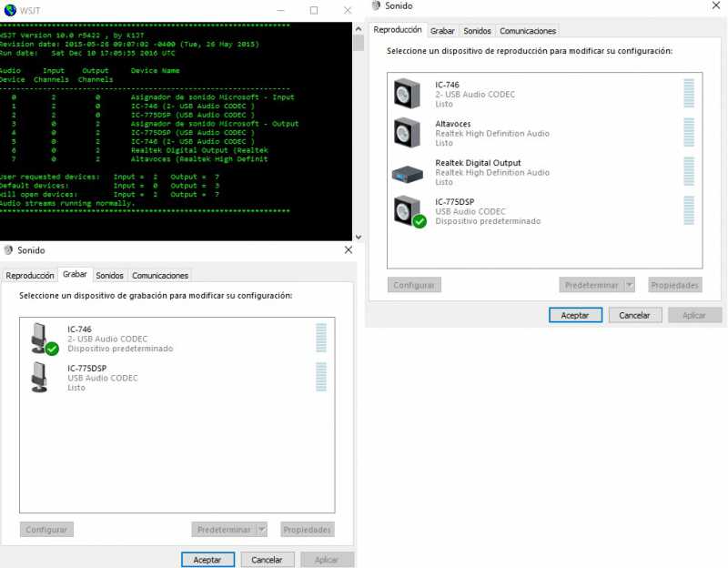Switch to Reproducción tab in the lower Sonido window
The image size is (728, 568).
pos(30,276)
